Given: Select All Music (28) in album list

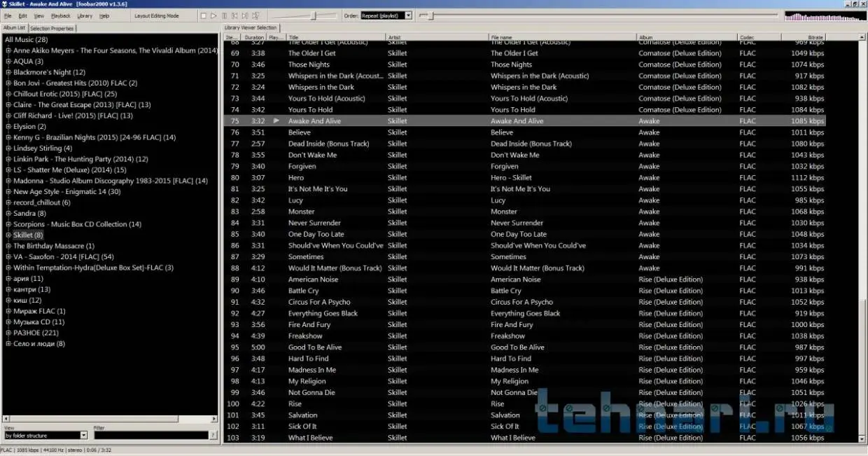Looking at the screenshot, I should pos(27,40).
